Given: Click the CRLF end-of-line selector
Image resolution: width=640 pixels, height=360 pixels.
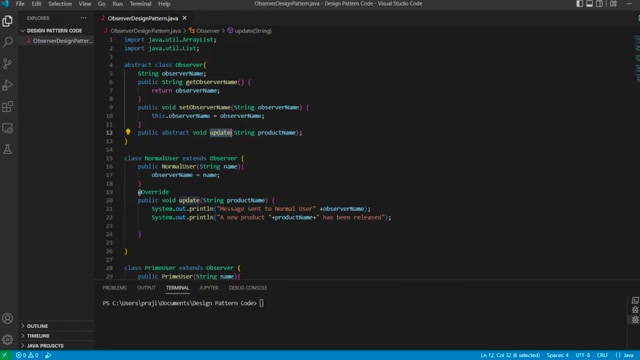Looking at the screenshot, I should [602, 355].
